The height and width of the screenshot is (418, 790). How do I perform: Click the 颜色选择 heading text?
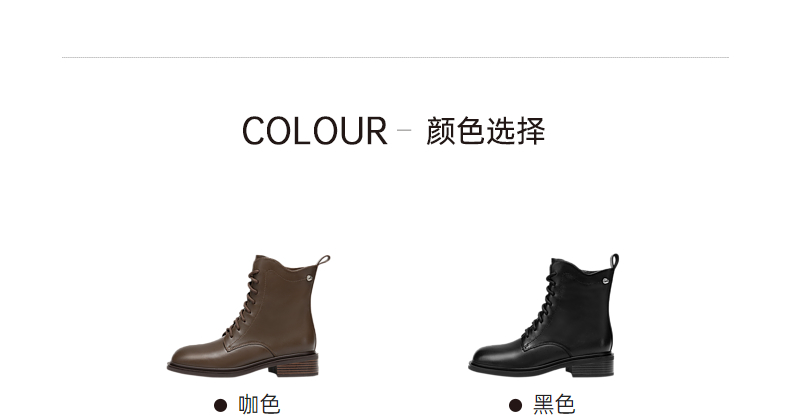485,131
